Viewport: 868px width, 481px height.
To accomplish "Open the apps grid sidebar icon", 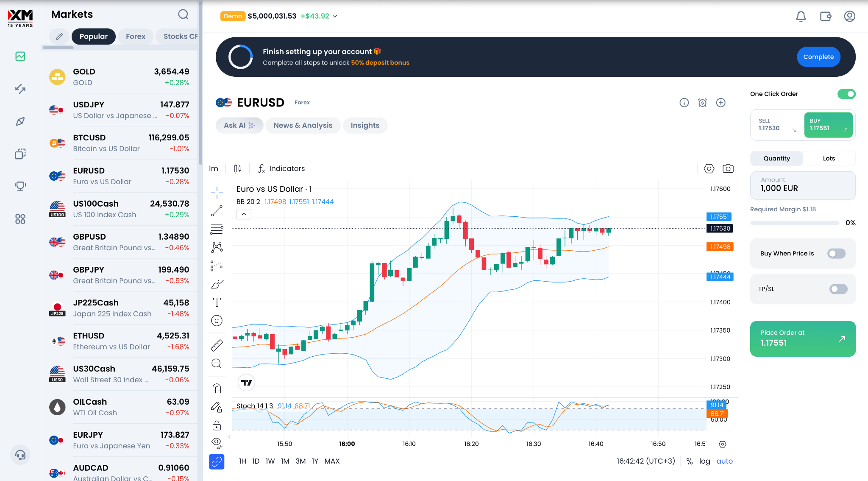I will point(20,219).
